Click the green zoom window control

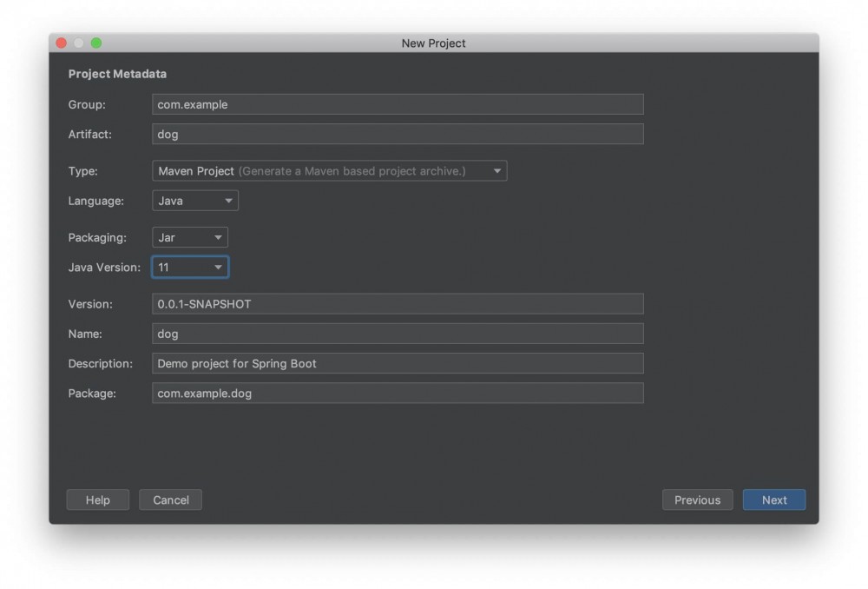point(96,42)
